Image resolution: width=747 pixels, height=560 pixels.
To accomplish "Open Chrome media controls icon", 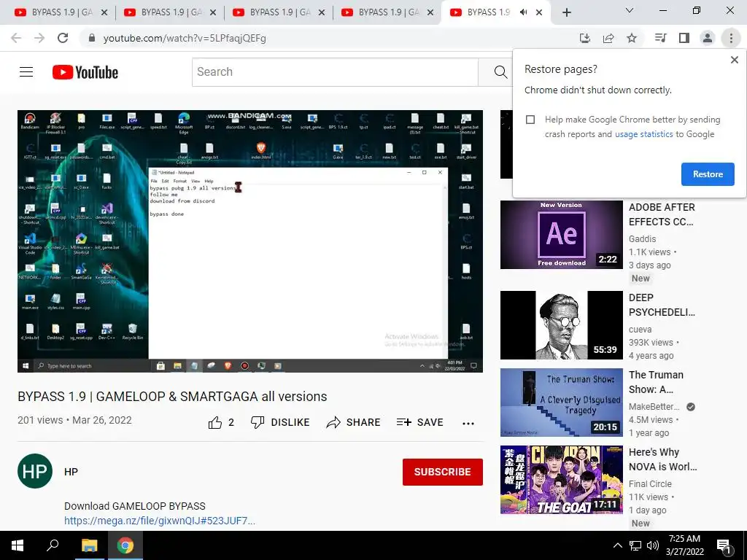I will click(x=660, y=38).
